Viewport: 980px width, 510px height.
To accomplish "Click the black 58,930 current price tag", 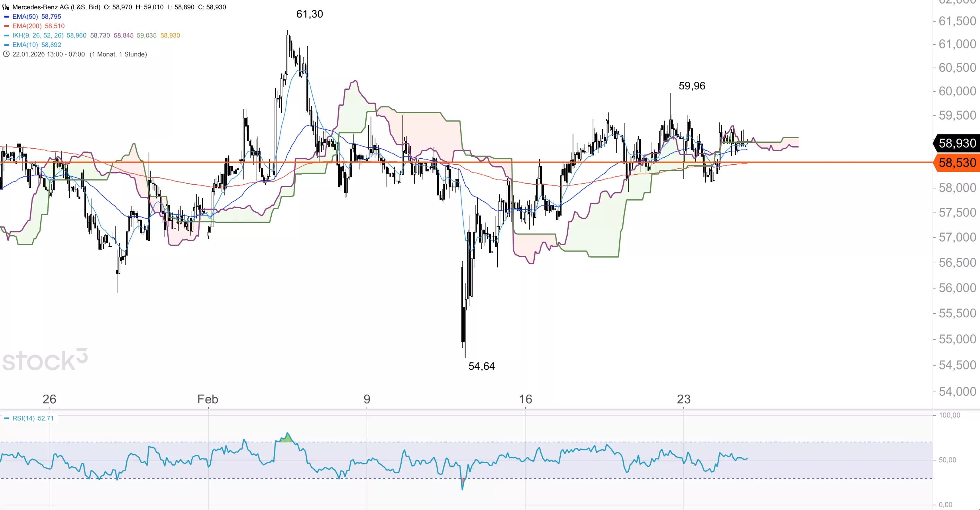I will click(957, 143).
